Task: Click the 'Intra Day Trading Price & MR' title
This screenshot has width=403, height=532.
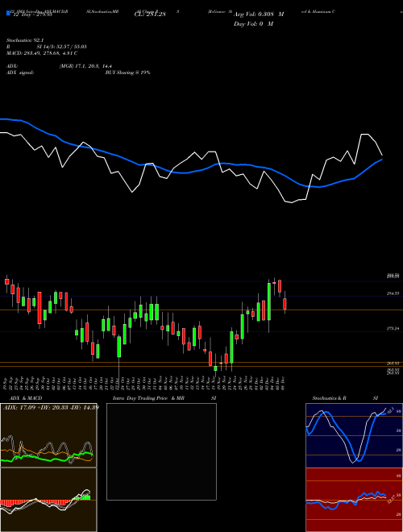Action: click(148, 398)
